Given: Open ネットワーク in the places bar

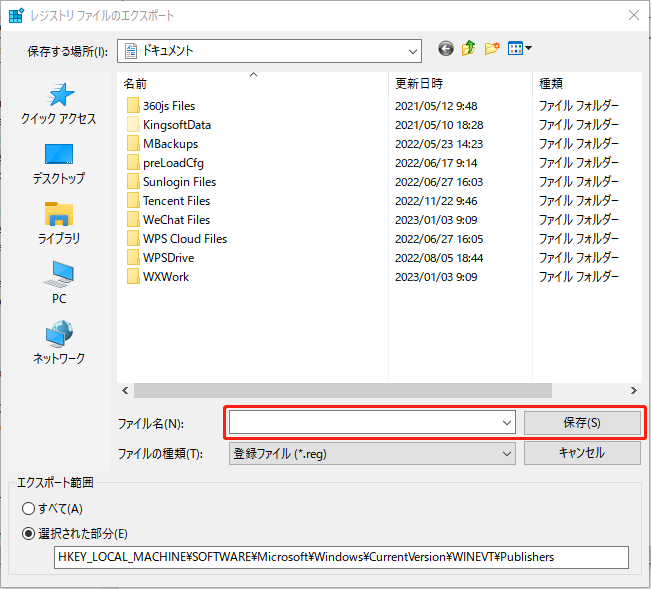Looking at the screenshot, I should (59, 343).
